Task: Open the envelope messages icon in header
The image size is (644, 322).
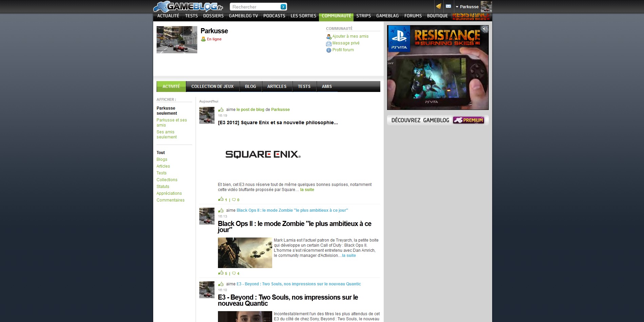Action: [448, 6]
